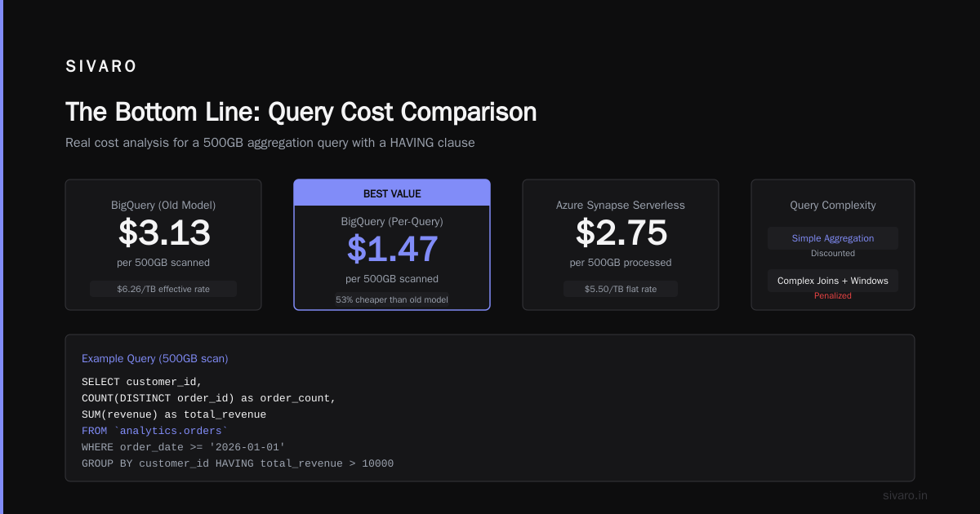Click the $5.50/TB flat rate badge
Screen dimensions: 980x514
[621, 289]
